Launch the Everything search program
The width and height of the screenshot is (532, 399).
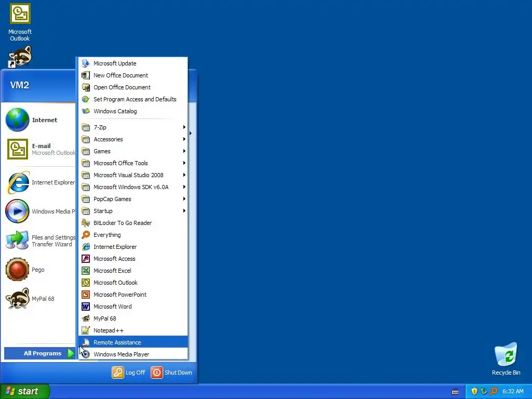point(132,235)
